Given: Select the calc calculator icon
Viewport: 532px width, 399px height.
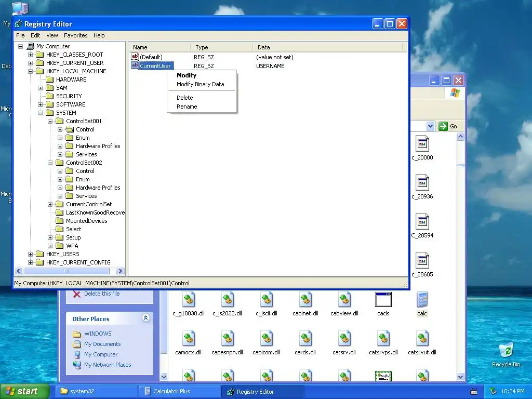Looking at the screenshot, I should (x=422, y=300).
